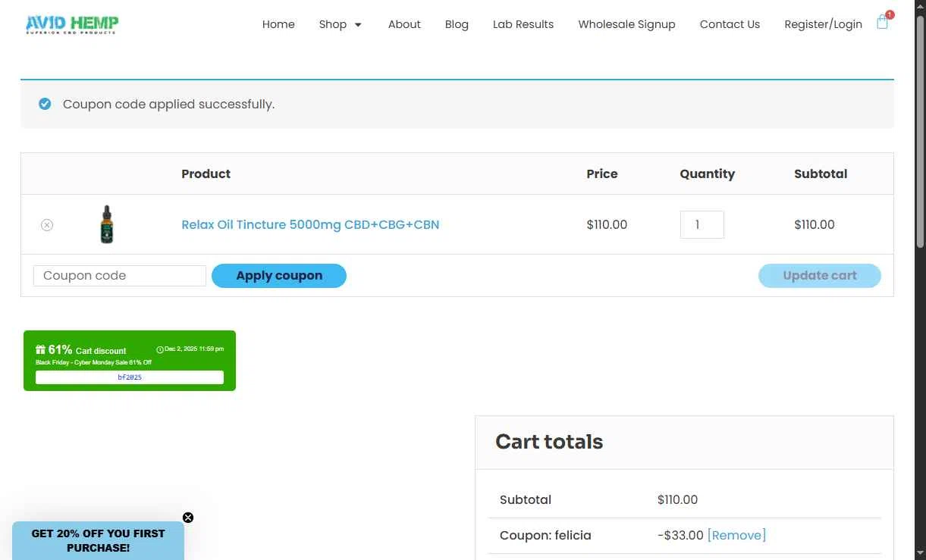Click "Coupon code applied successfully." message

pyautogui.click(x=168, y=104)
